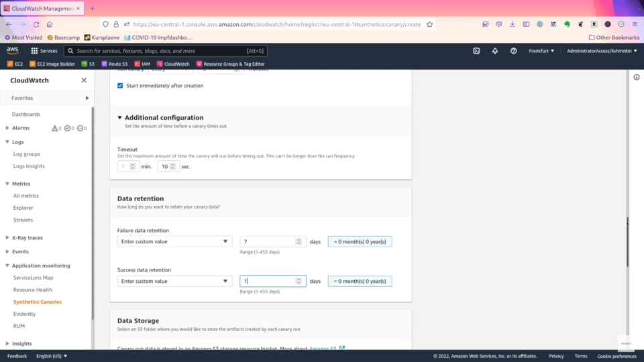This screenshot has width=644, height=362.
Task: Click the Pocket save icon
Action: 499,24
